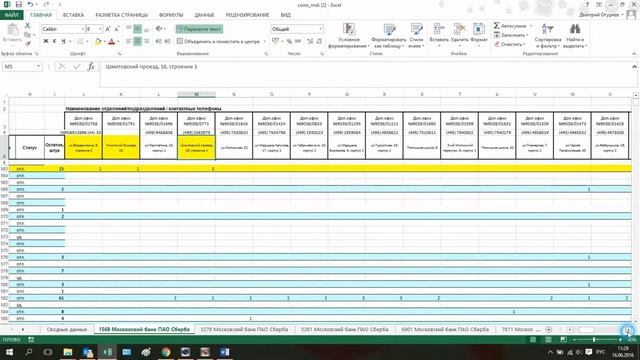Open the Calibri font name dropdown
640x360 pixels.
[82, 29]
